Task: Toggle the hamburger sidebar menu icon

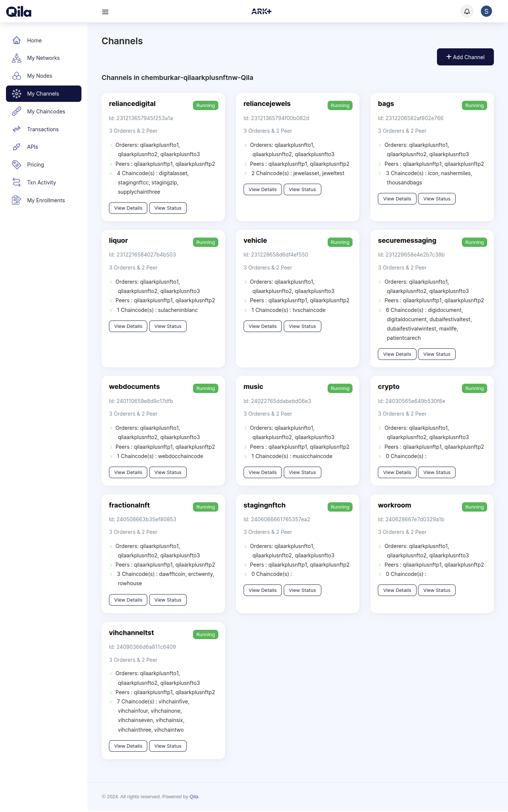Action: (105, 12)
